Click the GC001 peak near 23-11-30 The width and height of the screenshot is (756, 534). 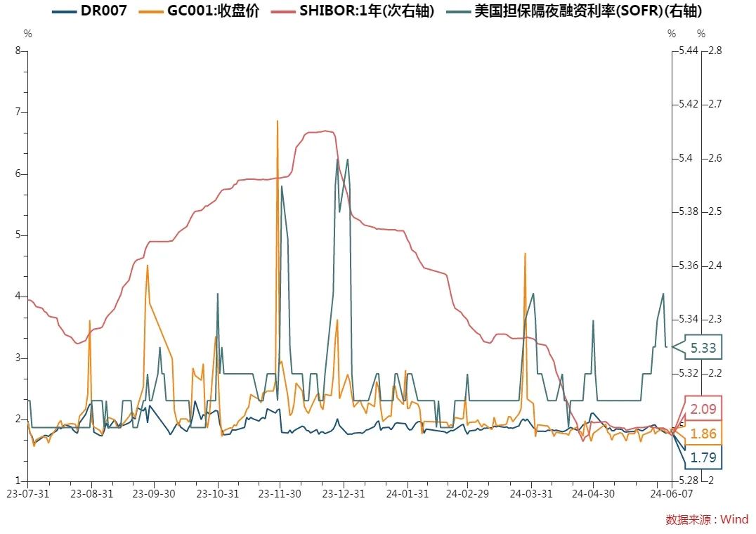point(278,122)
